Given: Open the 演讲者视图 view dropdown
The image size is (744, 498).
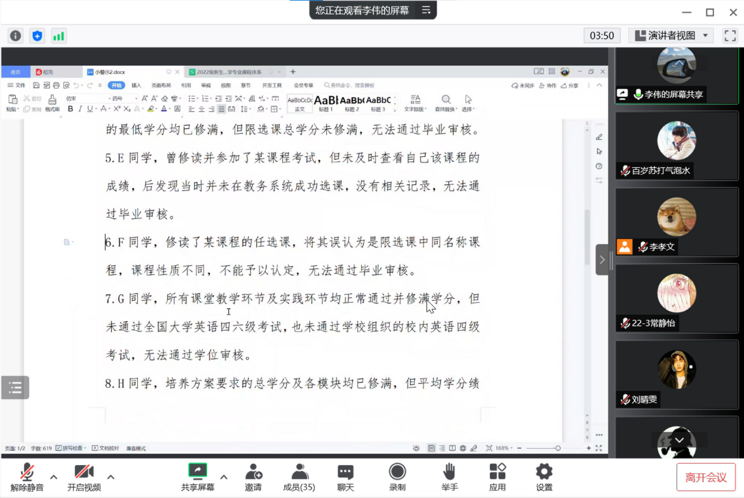Looking at the screenshot, I should (671, 35).
